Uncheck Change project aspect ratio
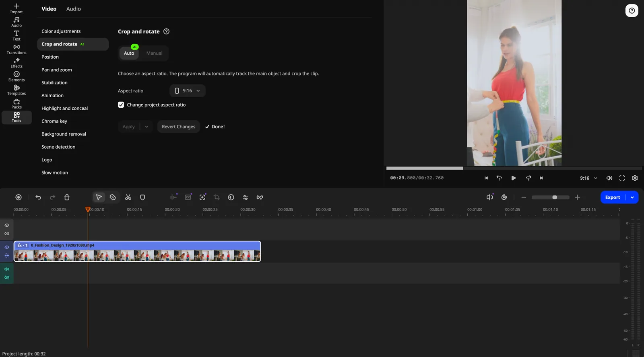The image size is (644, 357). coord(121,105)
